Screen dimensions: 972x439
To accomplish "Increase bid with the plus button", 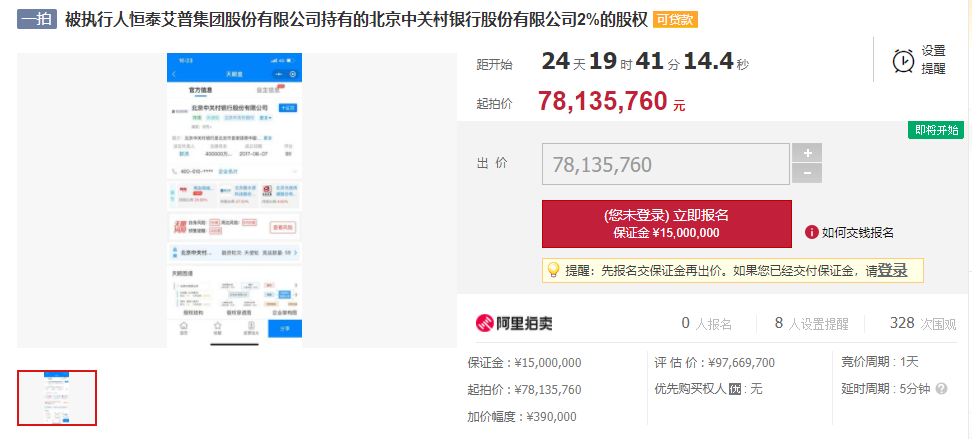I will pos(807,153).
